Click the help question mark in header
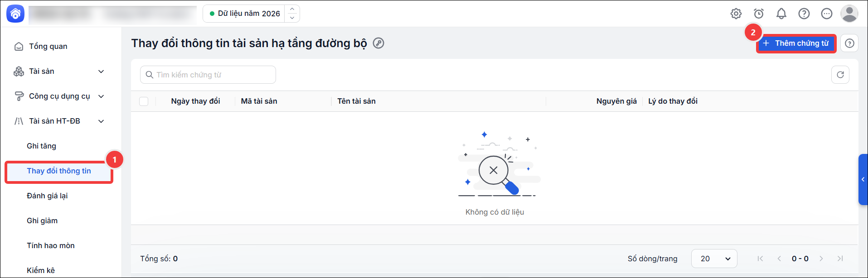Image resolution: width=868 pixels, height=278 pixels. (804, 14)
